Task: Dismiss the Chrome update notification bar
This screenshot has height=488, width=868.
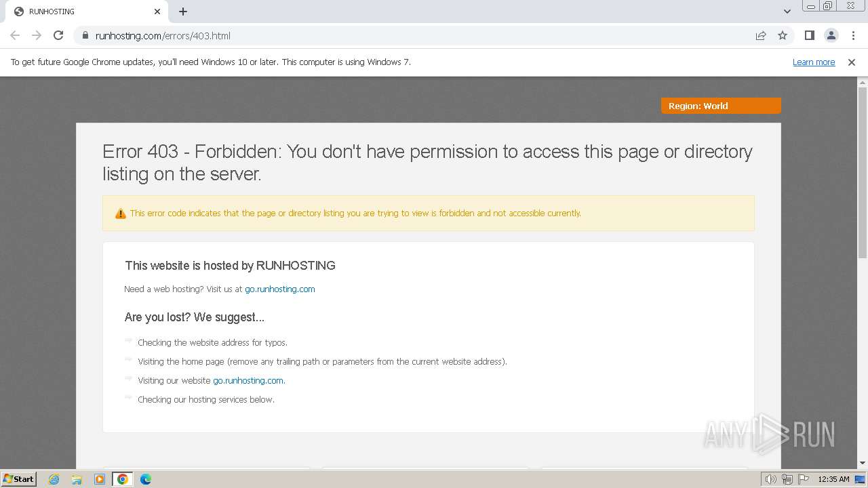Action: 852,62
